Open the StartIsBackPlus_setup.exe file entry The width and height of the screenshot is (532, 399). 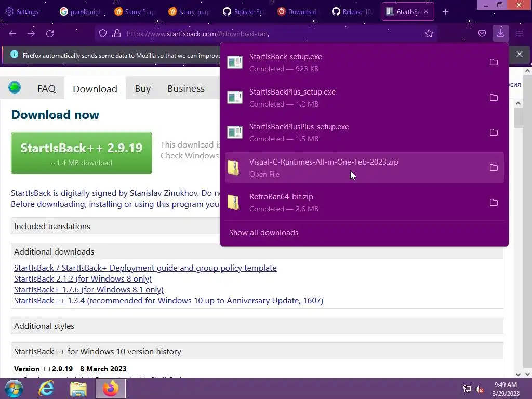click(x=354, y=98)
